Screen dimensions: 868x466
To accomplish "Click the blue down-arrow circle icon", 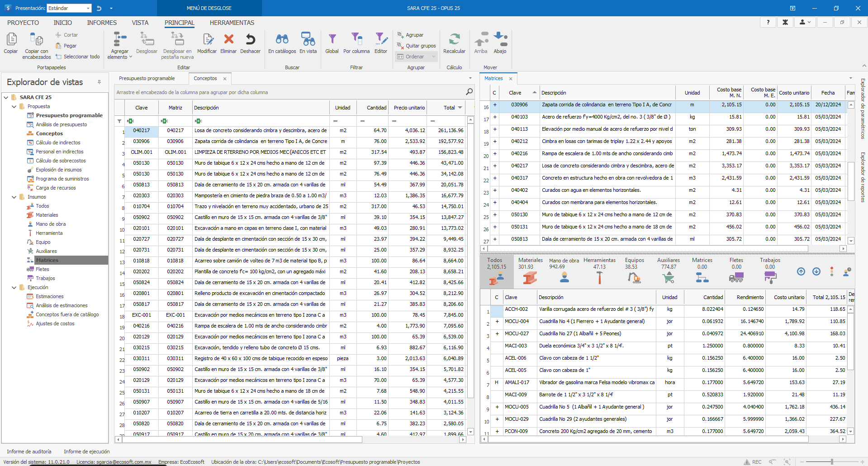I will point(816,271).
